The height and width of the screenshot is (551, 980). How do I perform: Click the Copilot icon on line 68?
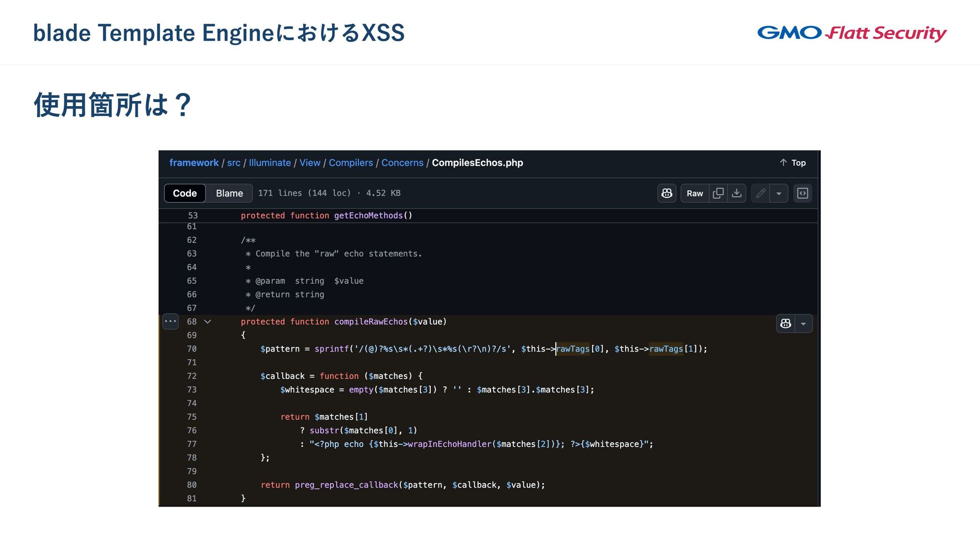tap(786, 323)
